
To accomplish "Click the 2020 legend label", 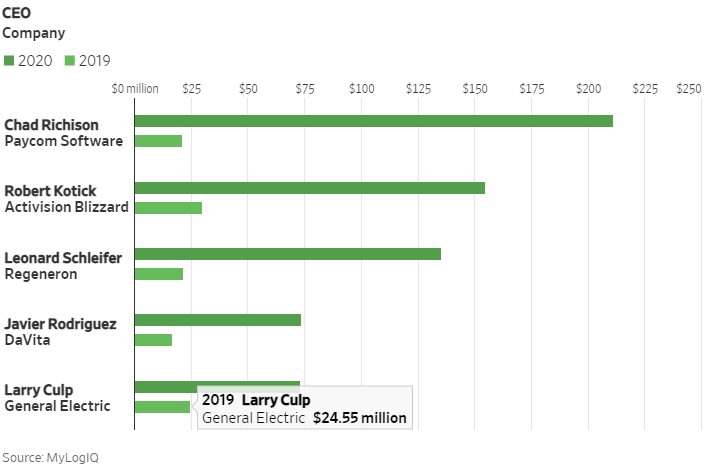I will coord(35,61).
